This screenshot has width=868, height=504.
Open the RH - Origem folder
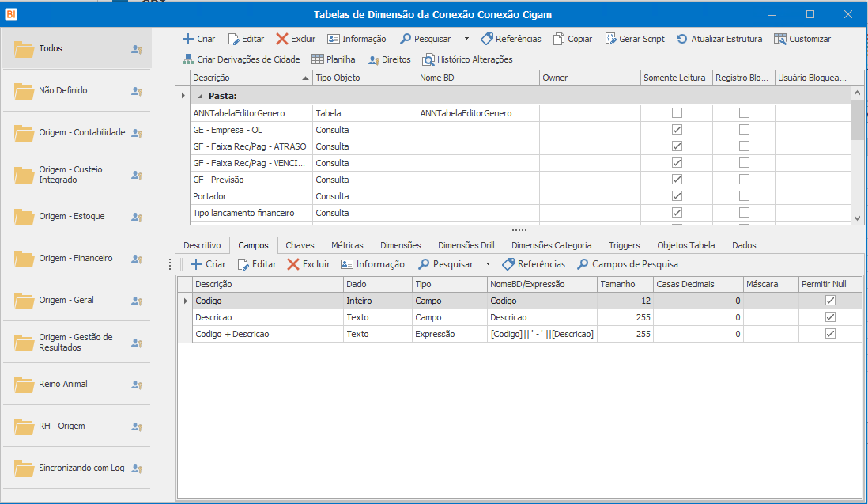pos(77,426)
